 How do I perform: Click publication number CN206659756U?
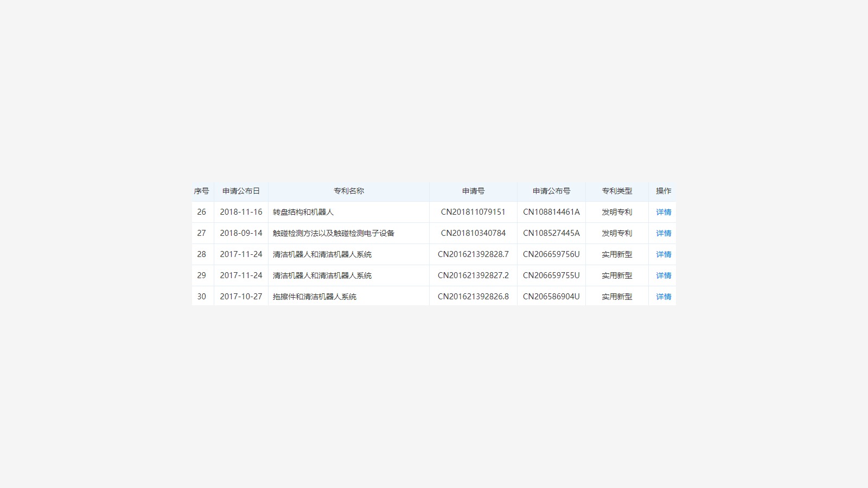point(551,254)
